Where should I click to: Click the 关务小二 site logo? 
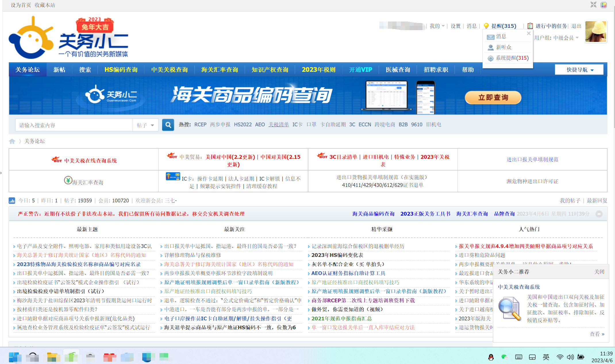click(68, 38)
